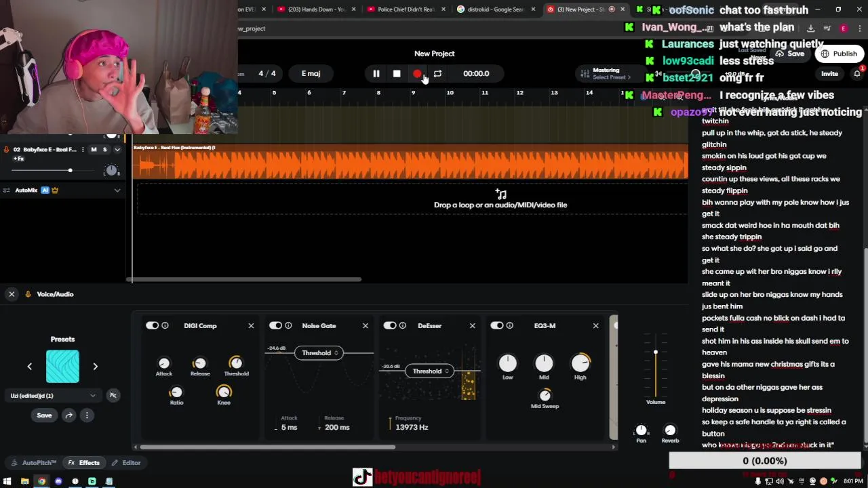Image resolution: width=868 pixels, height=488 pixels.
Task: Toggle the loop/cycle button
Action: point(437,73)
